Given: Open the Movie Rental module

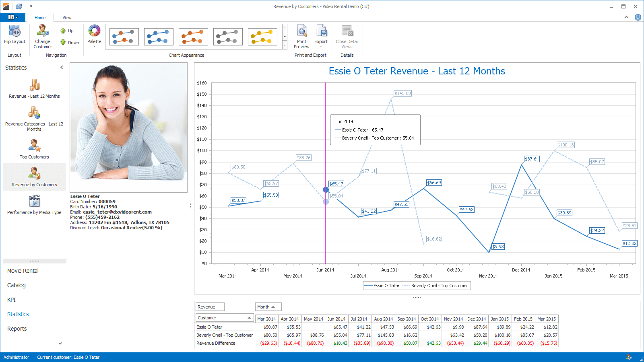Looking at the screenshot, I should (23, 271).
